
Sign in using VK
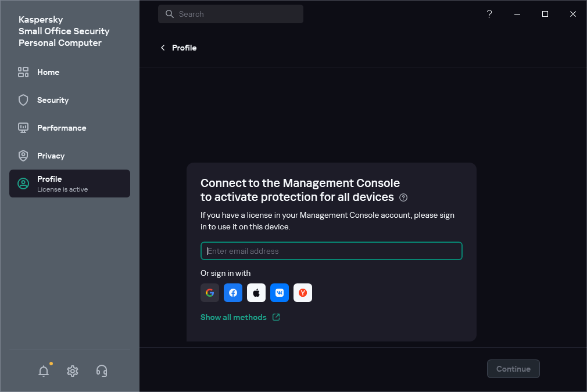click(280, 293)
